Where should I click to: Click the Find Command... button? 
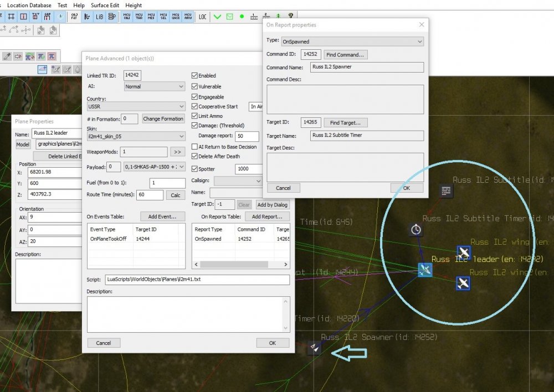pyautogui.click(x=346, y=55)
